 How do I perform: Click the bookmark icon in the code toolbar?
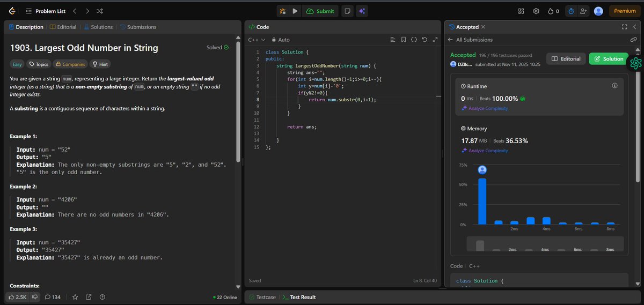point(404,40)
